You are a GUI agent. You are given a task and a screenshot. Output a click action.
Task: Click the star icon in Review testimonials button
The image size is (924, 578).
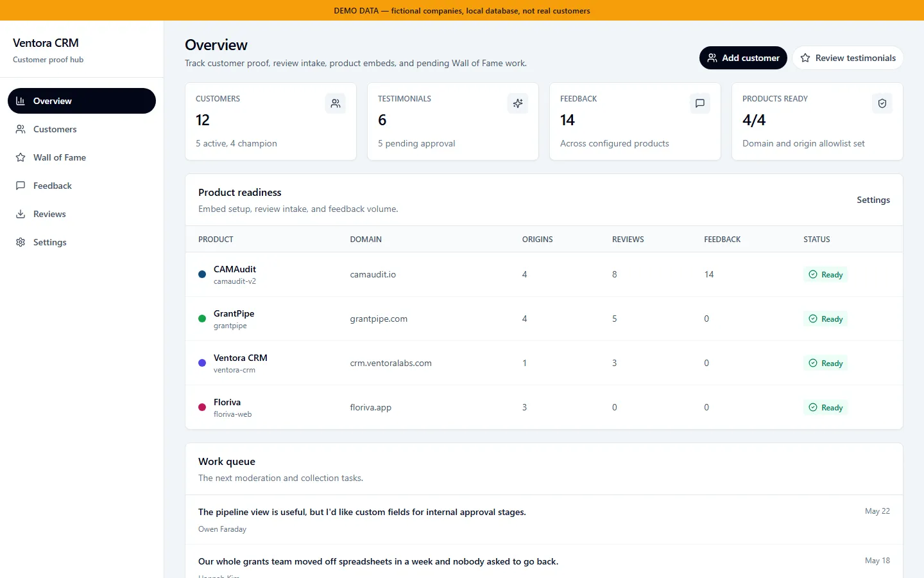[x=805, y=58]
